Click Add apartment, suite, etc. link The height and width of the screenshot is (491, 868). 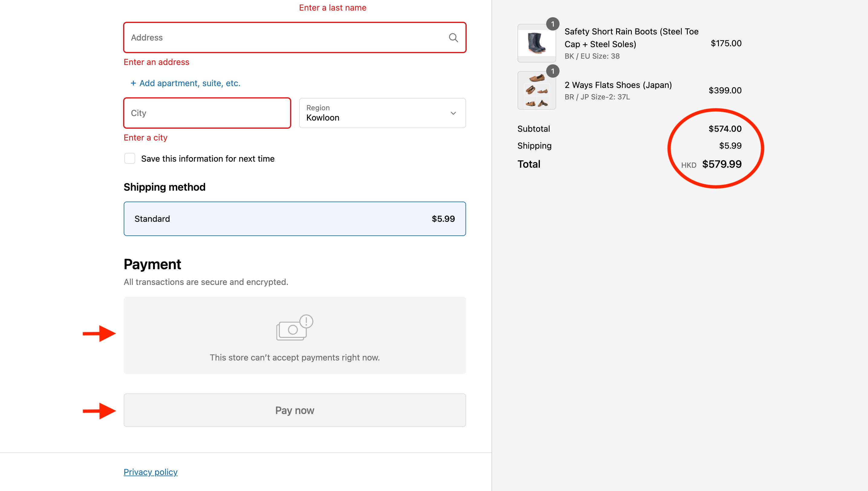point(190,83)
